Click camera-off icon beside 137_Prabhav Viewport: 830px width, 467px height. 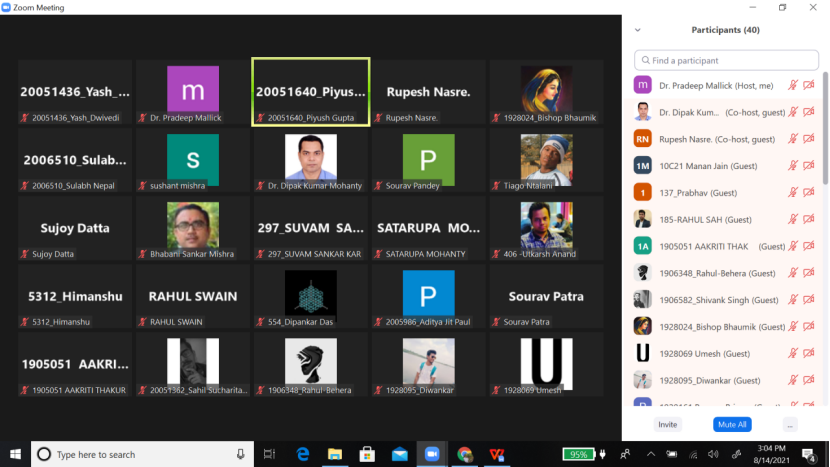[x=808, y=192]
